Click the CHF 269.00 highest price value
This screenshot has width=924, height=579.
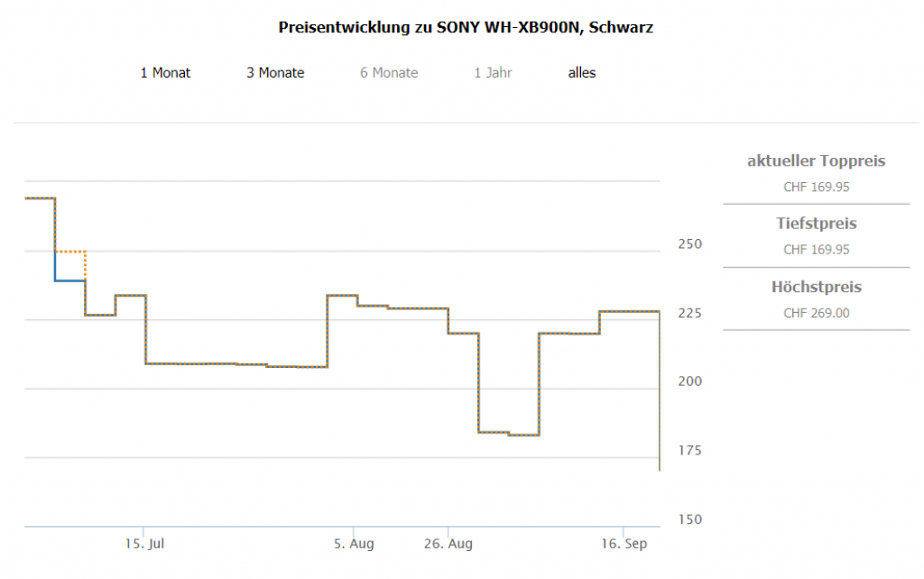(816, 314)
